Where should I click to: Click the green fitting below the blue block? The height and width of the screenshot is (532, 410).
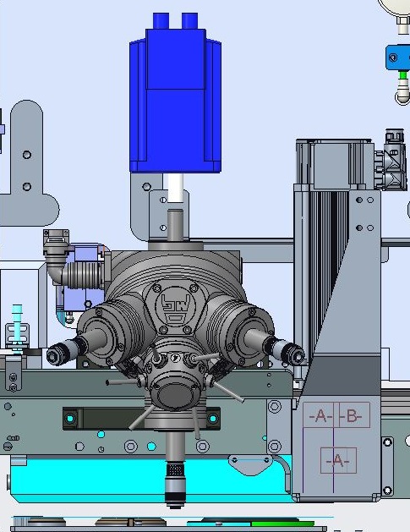403,75
